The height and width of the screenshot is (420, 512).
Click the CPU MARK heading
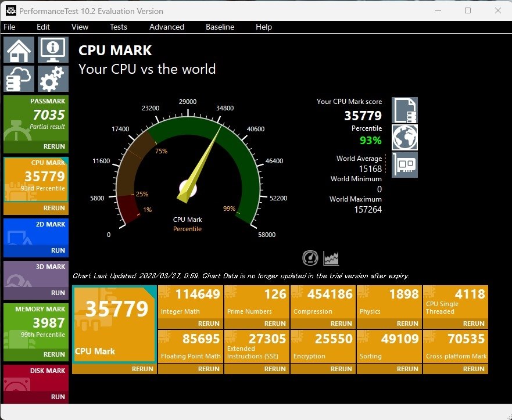coord(115,51)
